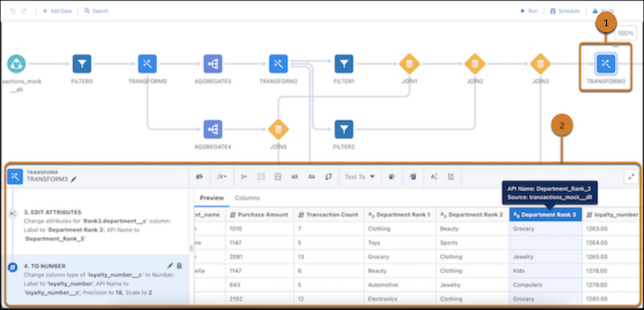
Task: Click the find-and-replace arrows icon
Action: (x=328, y=176)
